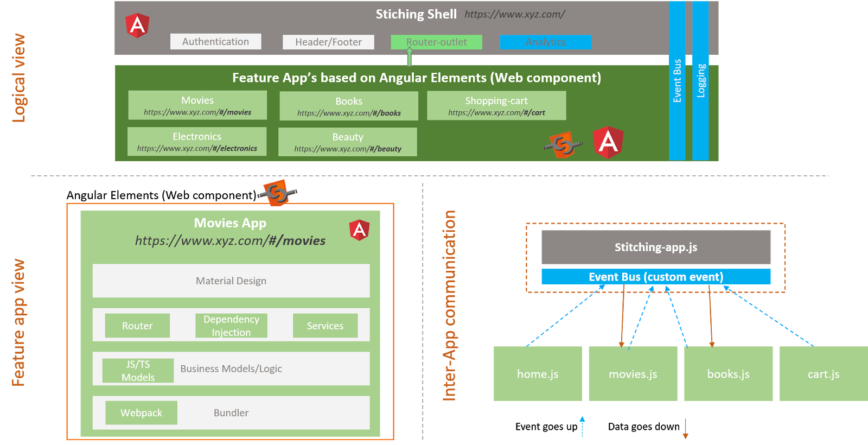Screen dimensions: 868x445
Task: Click the https://www.xyz.com/ shell URL
Action: tap(514, 15)
